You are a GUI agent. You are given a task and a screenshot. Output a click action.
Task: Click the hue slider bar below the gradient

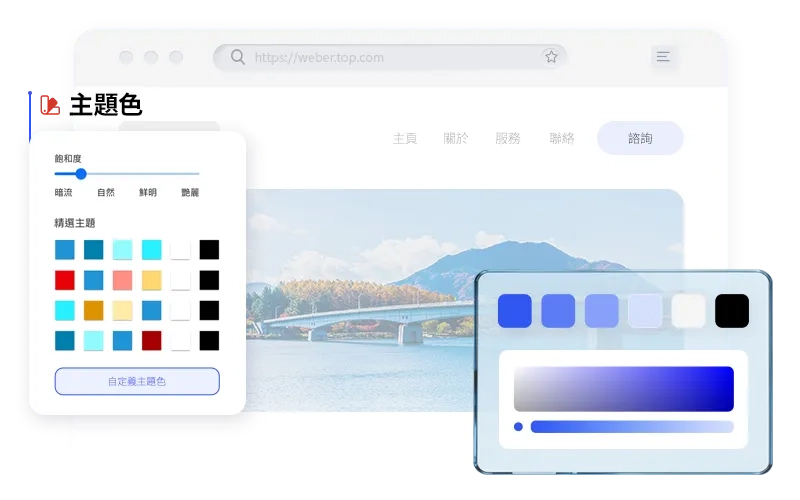(x=631, y=427)
